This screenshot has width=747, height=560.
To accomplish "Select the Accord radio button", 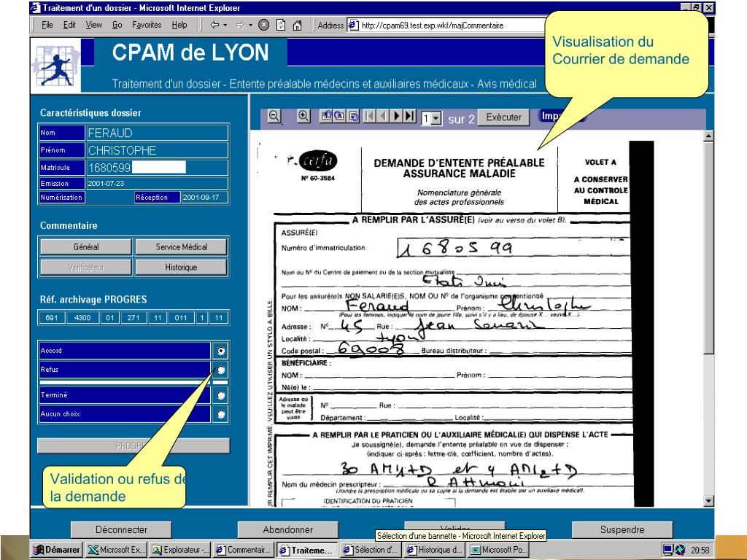I will [220, 351].
